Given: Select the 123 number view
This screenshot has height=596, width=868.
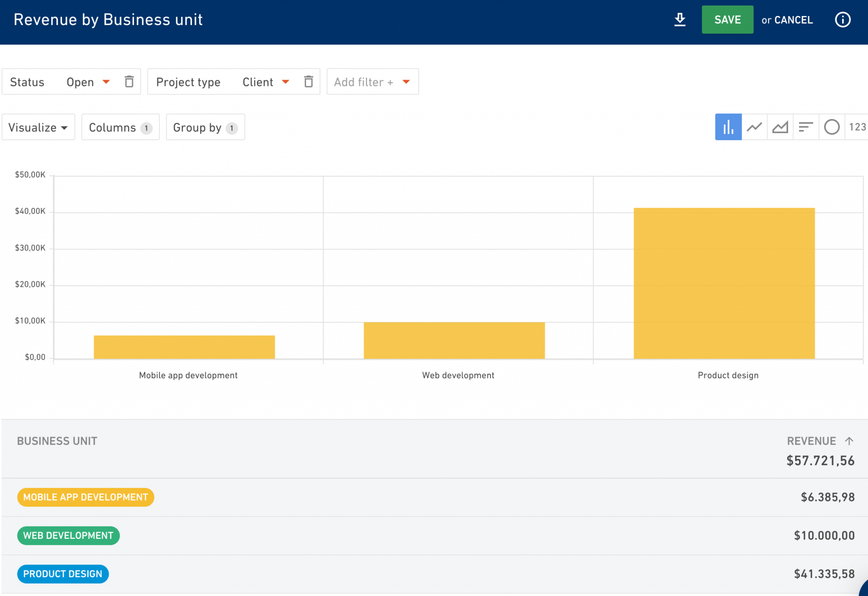Looking at the screenshot, I should [x=857, y=127].
